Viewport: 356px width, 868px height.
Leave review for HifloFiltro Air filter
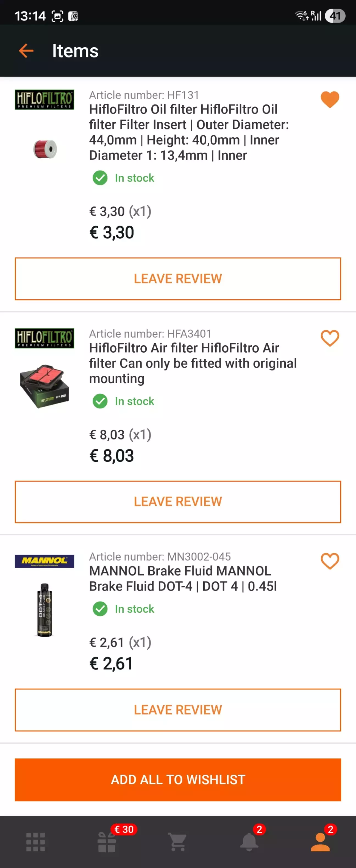click(x=178, y=502)
